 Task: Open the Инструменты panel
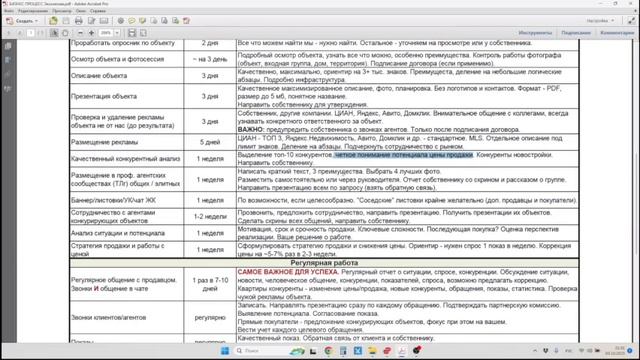pyautogui.click(x=535, y=33)
